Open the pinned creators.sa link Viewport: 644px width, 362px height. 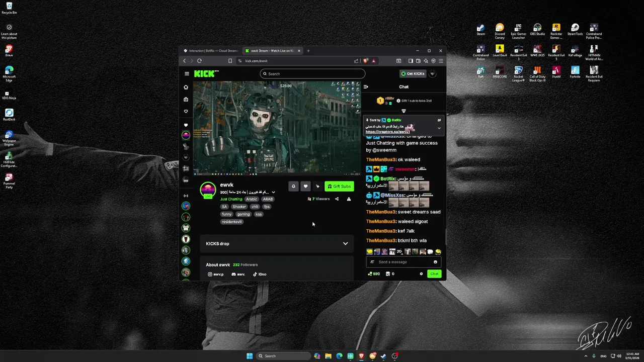click(387, 132)
